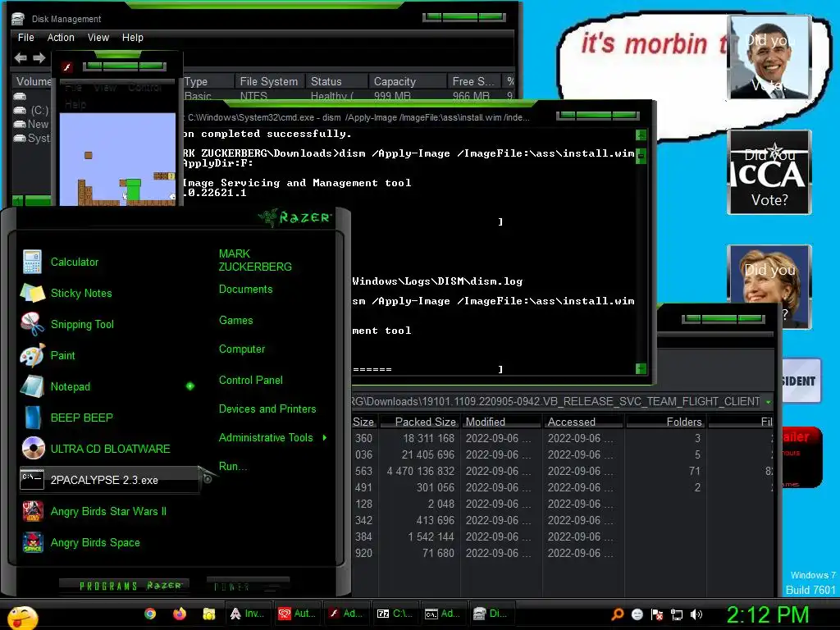Image resolution: width=840 pixels, height=630 pixels.
Task: Click File System column header
Action: [269, 81]
